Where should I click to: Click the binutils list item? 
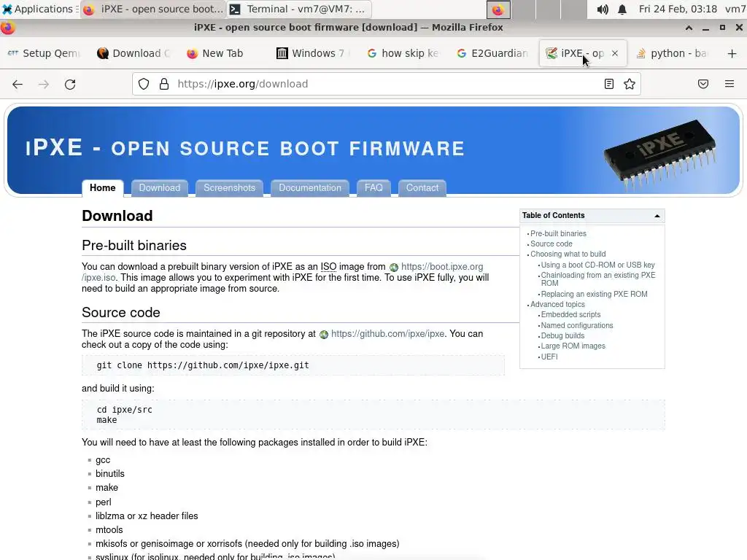tap(109, 474)
